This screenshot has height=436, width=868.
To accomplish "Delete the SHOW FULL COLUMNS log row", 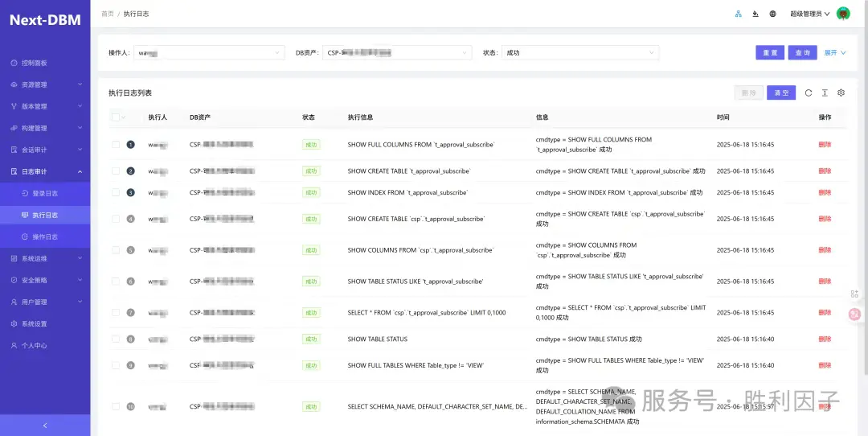I will point(825,145).
